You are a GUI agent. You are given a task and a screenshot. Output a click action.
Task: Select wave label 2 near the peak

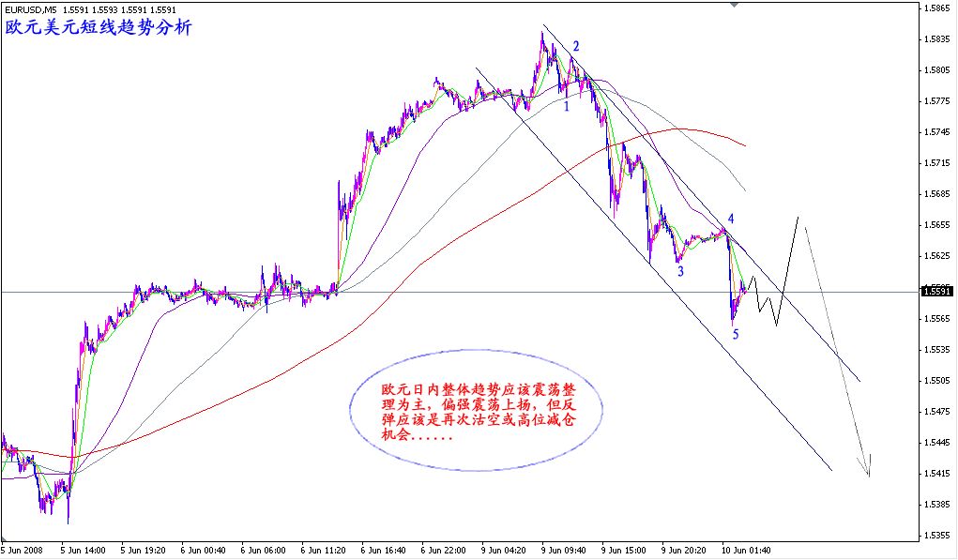click(576, 44)
